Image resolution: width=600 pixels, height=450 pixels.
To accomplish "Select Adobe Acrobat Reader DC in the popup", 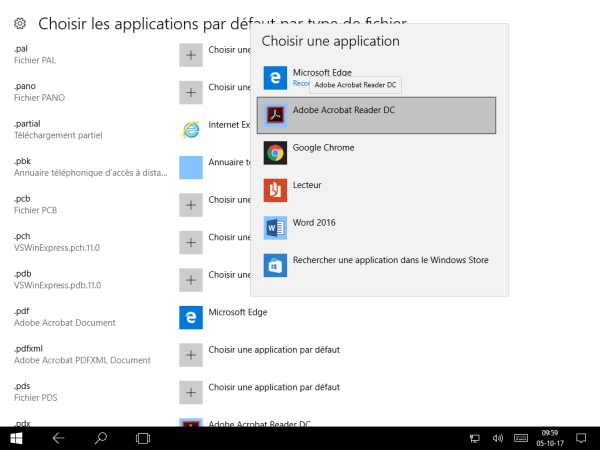I will click(x=377, y=115).
